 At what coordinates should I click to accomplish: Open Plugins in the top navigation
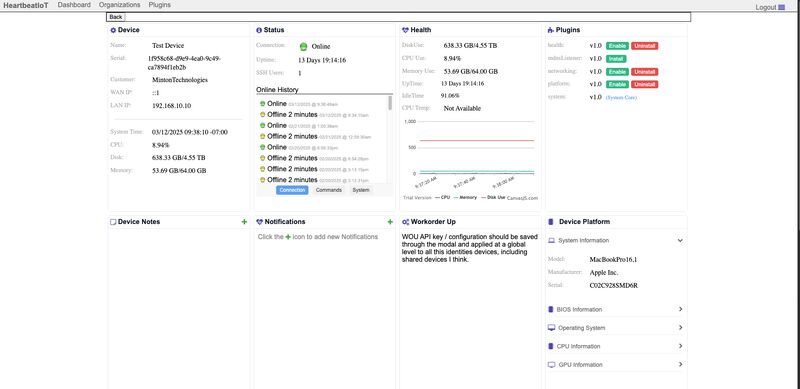pyautogui.click(x=160, y=5)
